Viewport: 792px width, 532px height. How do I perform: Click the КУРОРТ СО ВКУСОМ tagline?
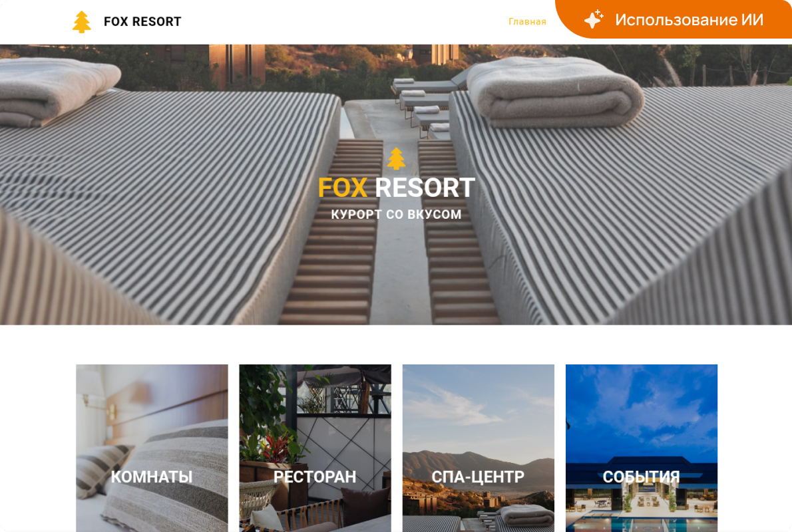[x=396, y=215]
